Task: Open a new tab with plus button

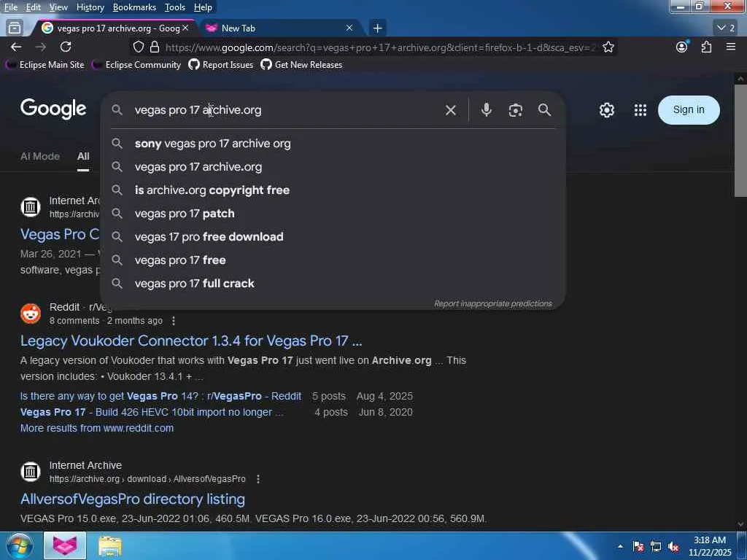Action: tap(377, 28)
